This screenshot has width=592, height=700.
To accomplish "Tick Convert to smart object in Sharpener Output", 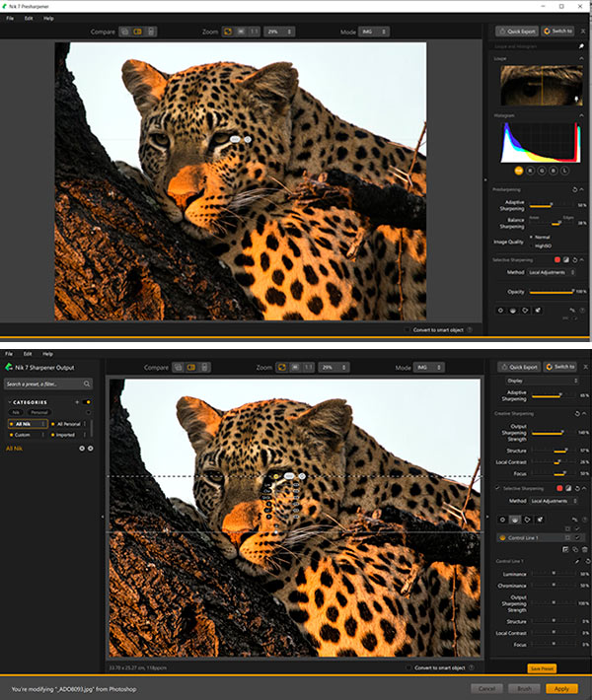I will click(408, 666).
